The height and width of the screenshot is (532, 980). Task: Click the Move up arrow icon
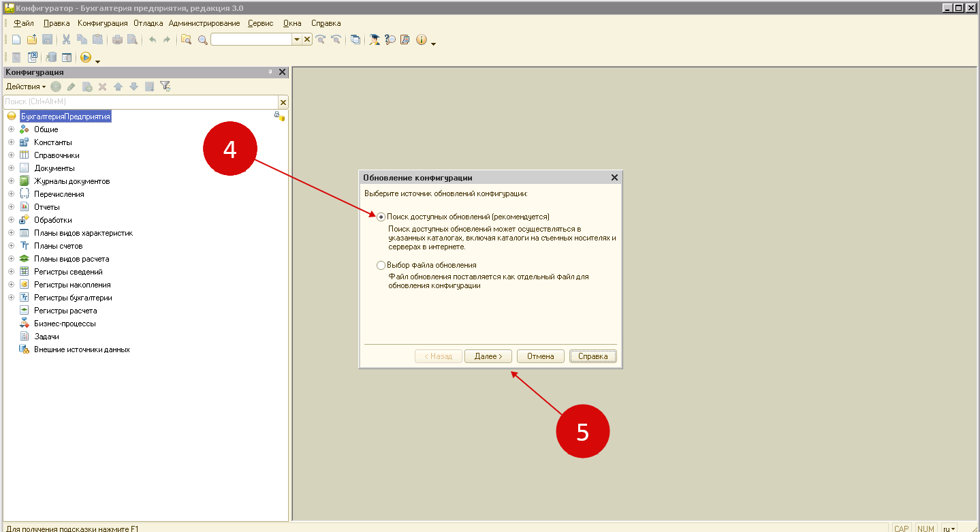(118, 87)
